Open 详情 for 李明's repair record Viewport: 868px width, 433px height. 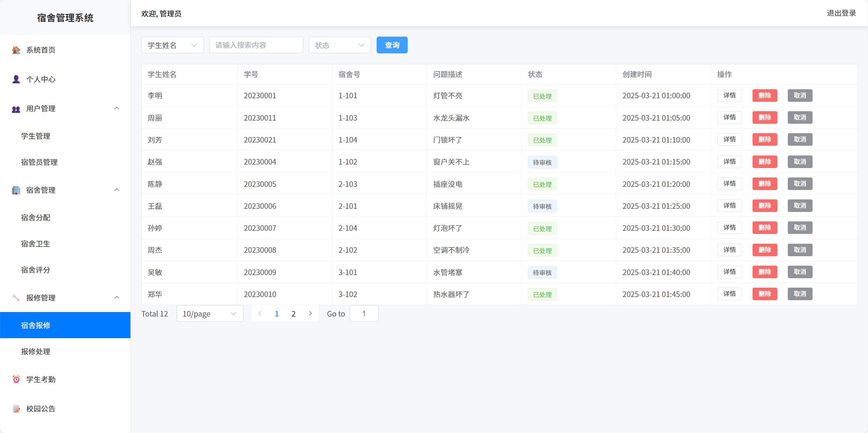coord(730,95)
